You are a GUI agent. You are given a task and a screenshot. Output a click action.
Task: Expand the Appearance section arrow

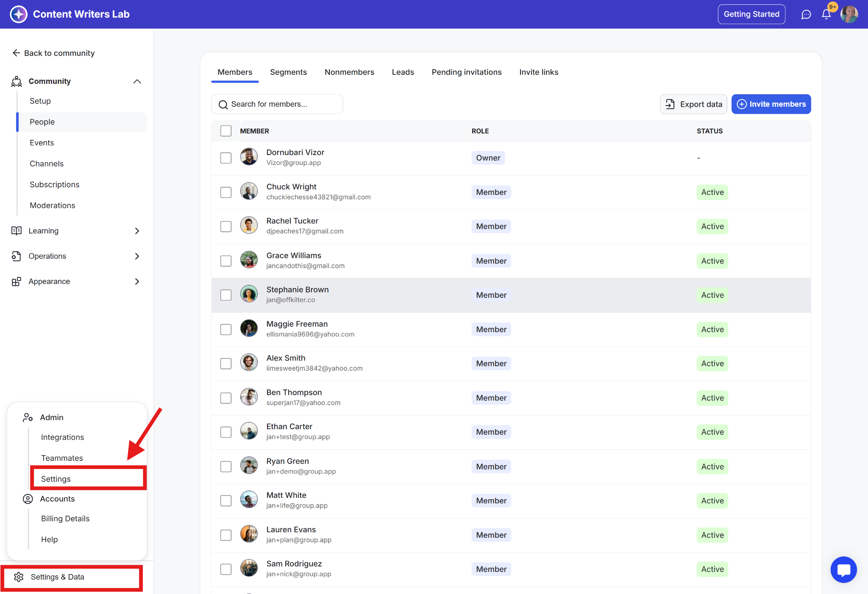tap(137, 282)
